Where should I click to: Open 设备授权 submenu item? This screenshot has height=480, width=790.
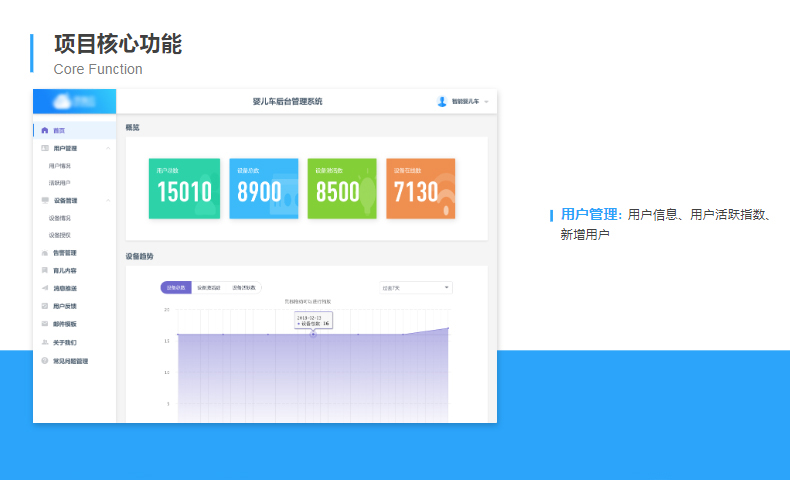pyautogui.click(x=60, y=235)
